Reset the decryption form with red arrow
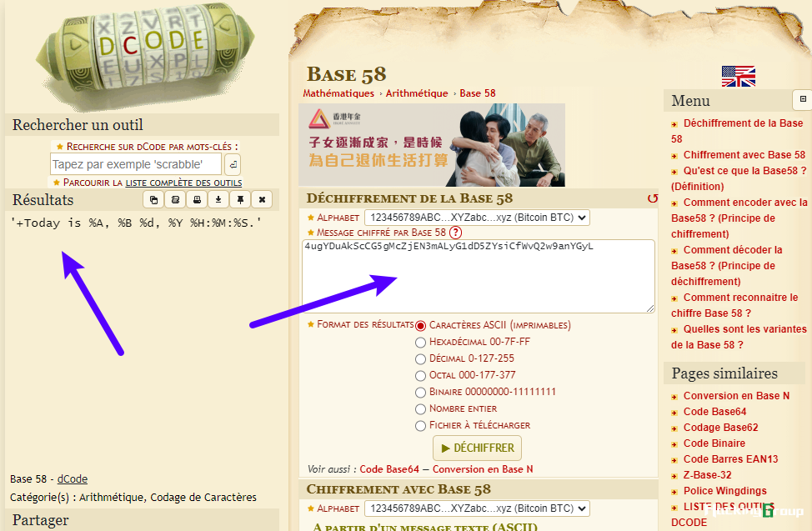Image resolution: width=812 pixels, height=531 pixels. (x=653, y=198)
